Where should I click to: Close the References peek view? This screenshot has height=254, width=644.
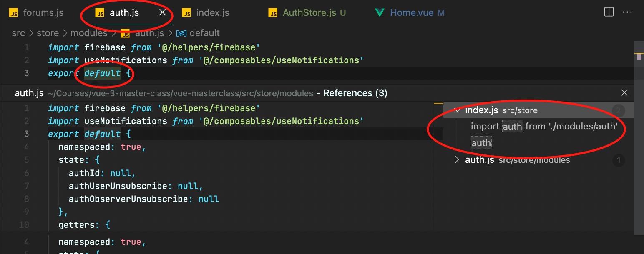pyautogui.click(x=624, y=92)
